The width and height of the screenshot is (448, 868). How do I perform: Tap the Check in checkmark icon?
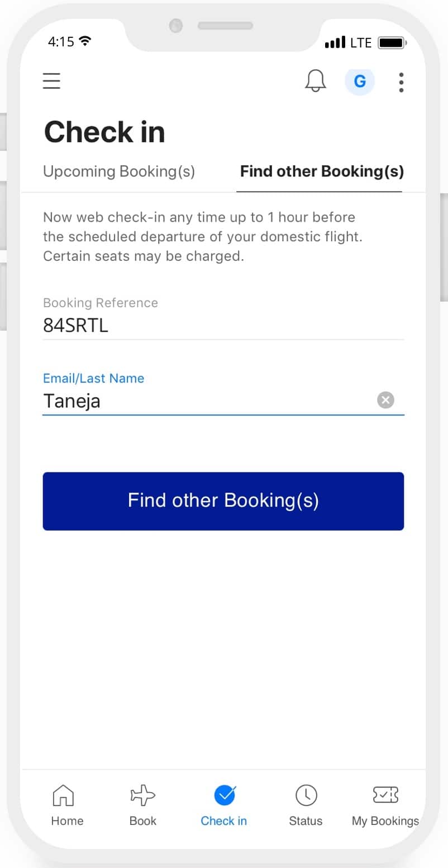pos(225,795)
